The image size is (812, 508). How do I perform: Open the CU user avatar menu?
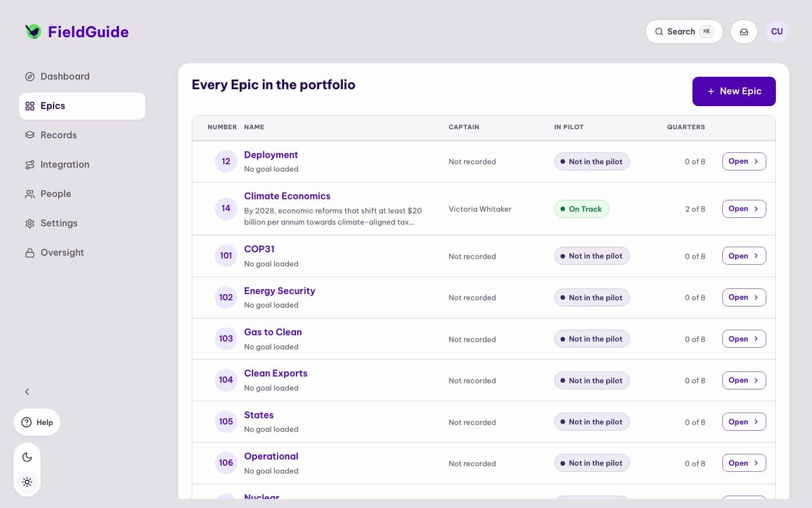(x=777, y=32)
